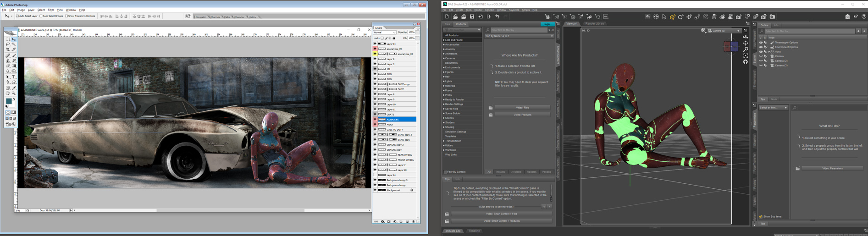The image size is (868, 236).
Task: Open the Filter menu in Photoshop
Action: pyautogui.click(x=50, y=10)
